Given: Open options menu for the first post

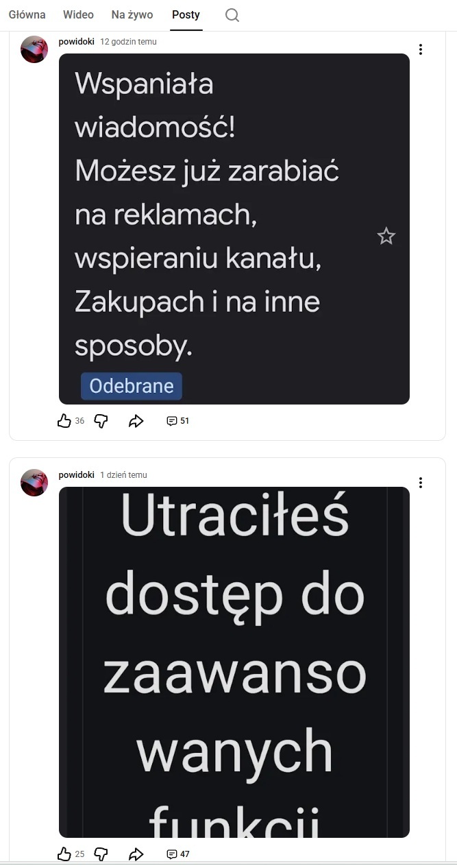Looking at the screenshot, I should (421, 49).
